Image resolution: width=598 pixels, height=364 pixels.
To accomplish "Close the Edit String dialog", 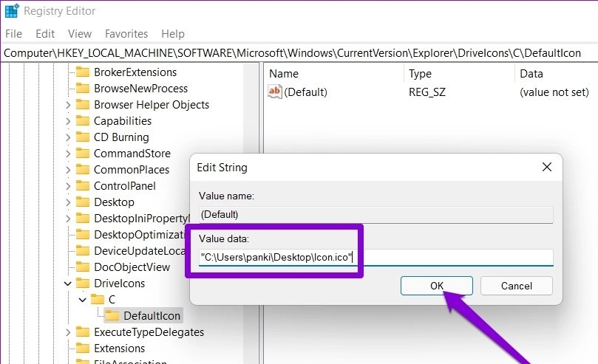I will pyautogui.click(x=546, y=168).
